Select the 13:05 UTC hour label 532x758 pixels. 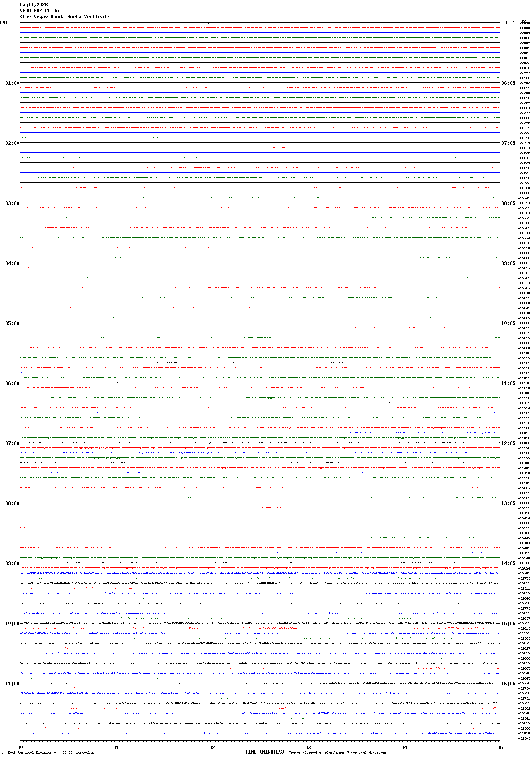[508, 503]
